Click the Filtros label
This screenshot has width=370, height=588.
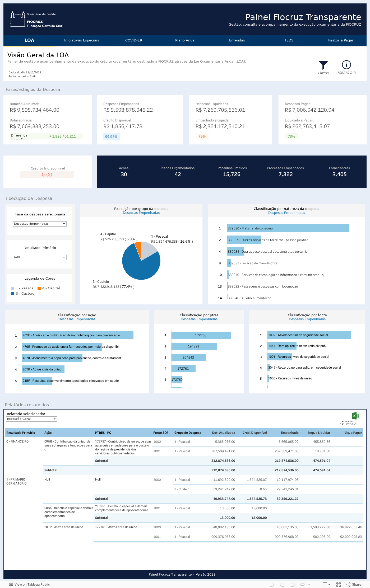click(x=323, y=73)
